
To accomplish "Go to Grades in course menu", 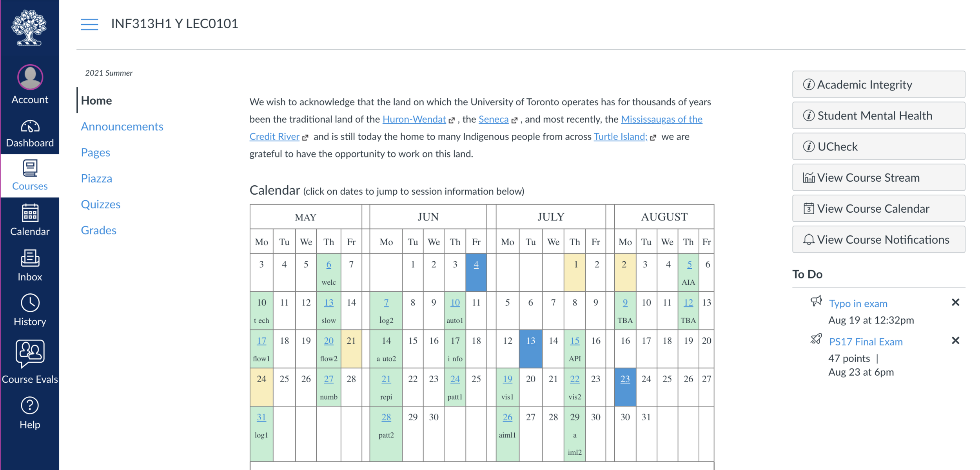I will pyautogui.click(x=98, y=230).
